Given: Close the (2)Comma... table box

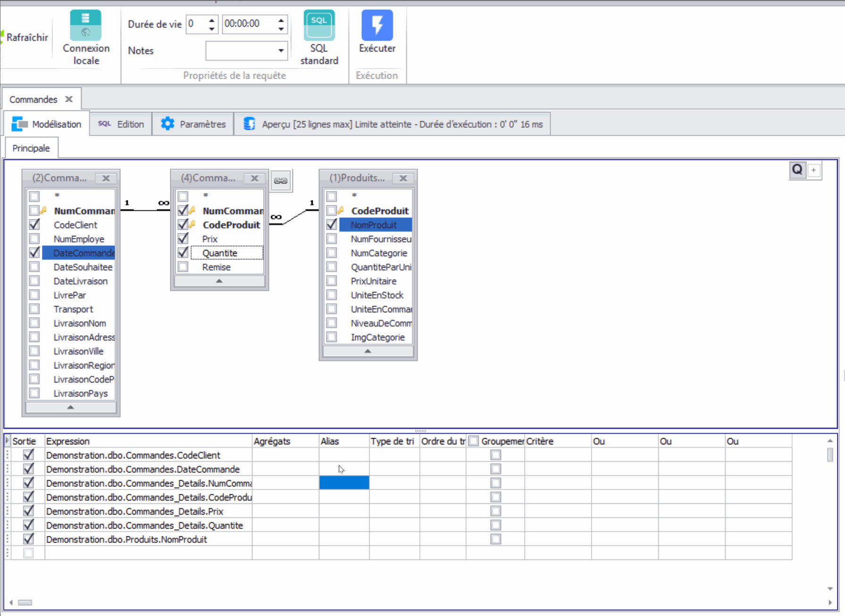Looking at the screenshot, I should tap(106, 178).
